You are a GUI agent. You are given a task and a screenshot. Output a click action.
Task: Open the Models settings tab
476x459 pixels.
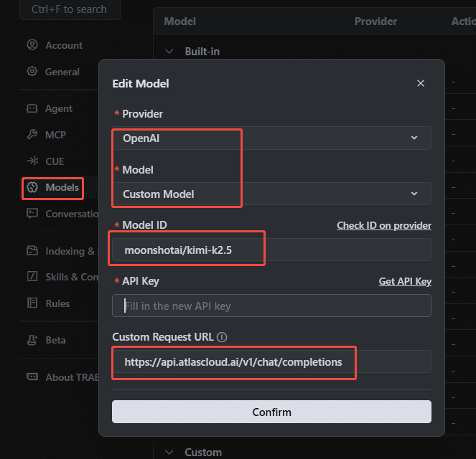coord(53,188)
